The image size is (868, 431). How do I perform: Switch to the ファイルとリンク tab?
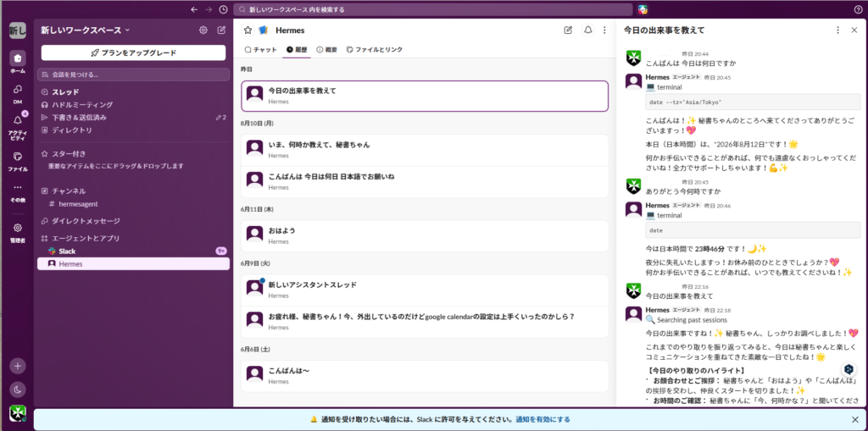tap(374, 50)
